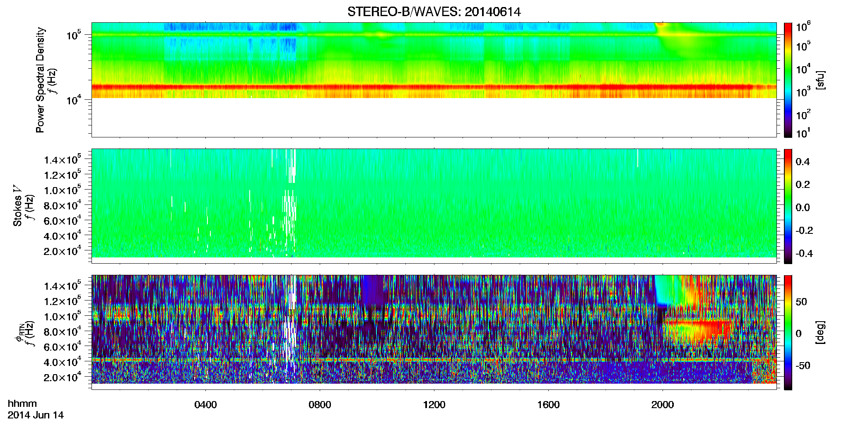This screenshot has height=447, width=868.
Task: Click the power spectral density colorbar
Action: click(x=788, y=80)
